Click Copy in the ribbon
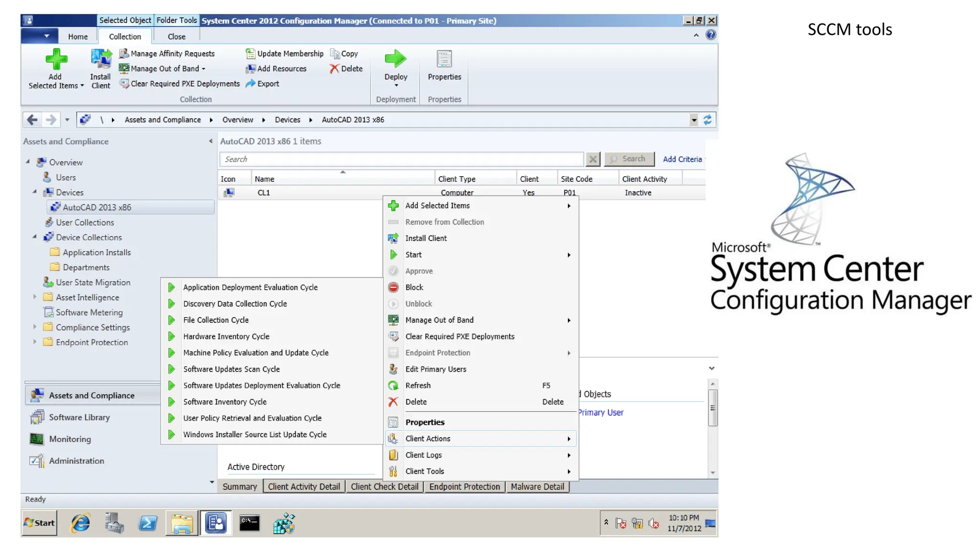Image resolution: width=980 pixels, height=551 pixels. (344, 54)
